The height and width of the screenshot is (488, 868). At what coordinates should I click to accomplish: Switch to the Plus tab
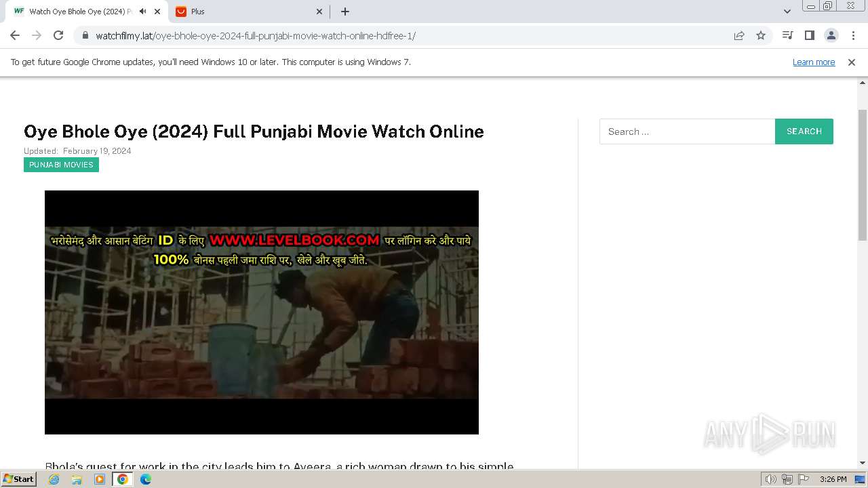point(248,12)
